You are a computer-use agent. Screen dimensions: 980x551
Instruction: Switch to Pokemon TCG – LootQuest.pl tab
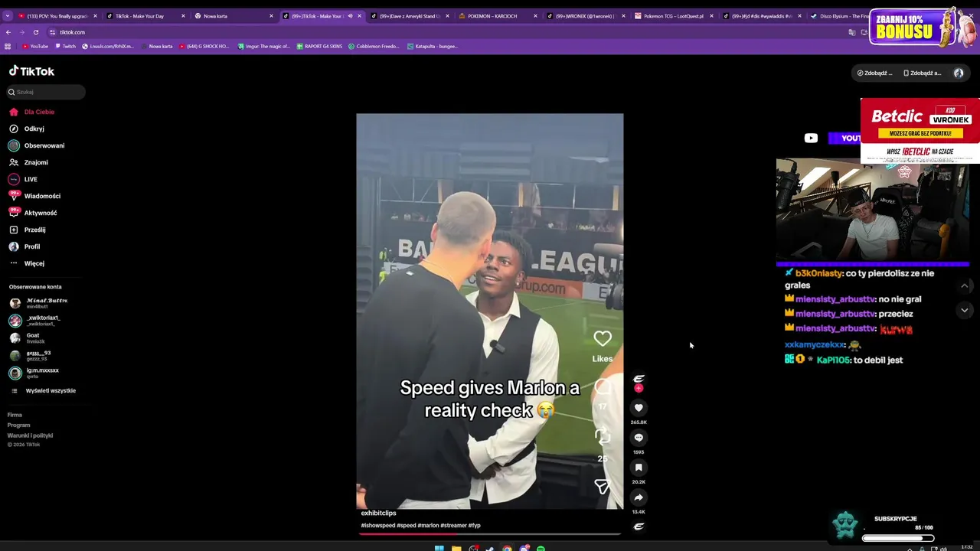click(x=673, y=16)
